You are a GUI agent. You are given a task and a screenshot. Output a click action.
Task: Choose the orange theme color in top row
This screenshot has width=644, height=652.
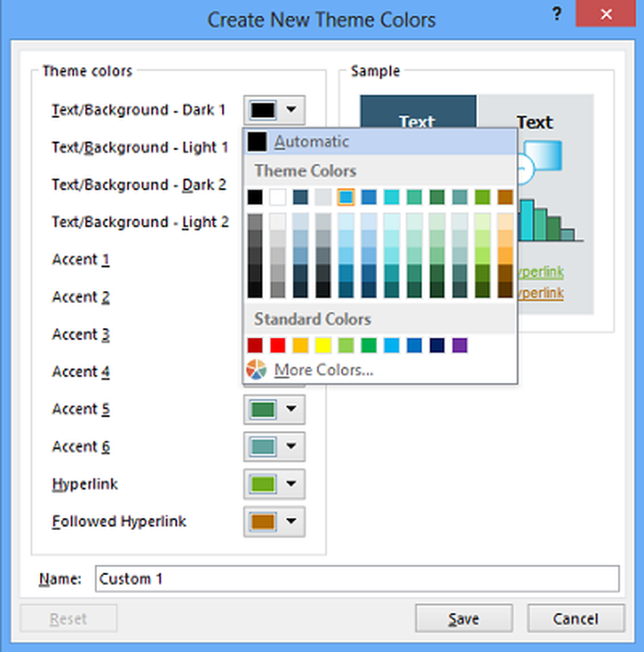[505, 197]
